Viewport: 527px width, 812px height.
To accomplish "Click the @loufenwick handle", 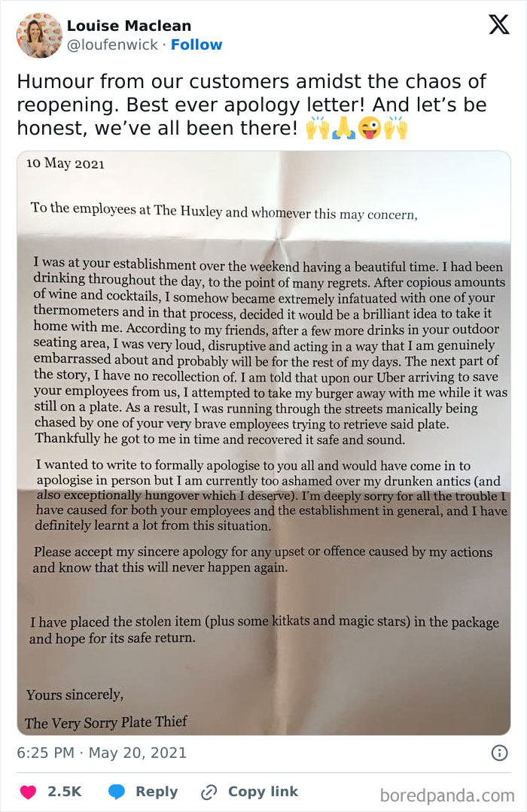I will [113, 45].
